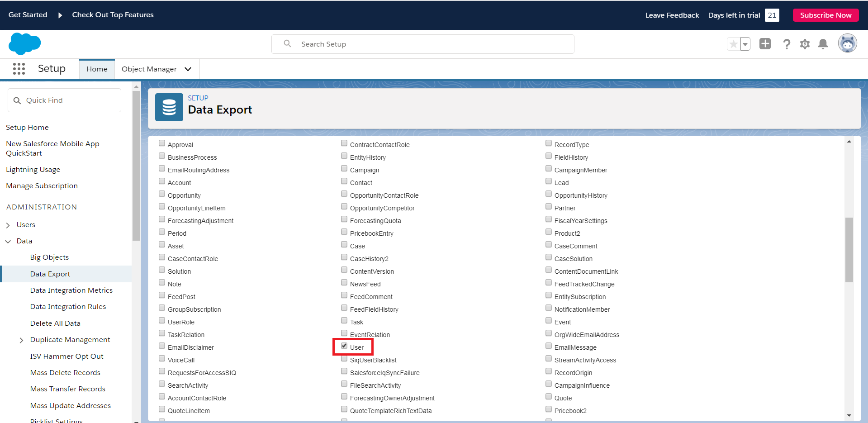Click the days left in trial counter

[x=772, y=15]
